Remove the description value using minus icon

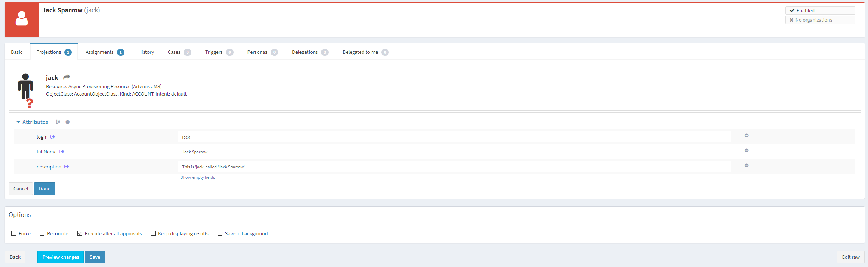click(746, 165)
